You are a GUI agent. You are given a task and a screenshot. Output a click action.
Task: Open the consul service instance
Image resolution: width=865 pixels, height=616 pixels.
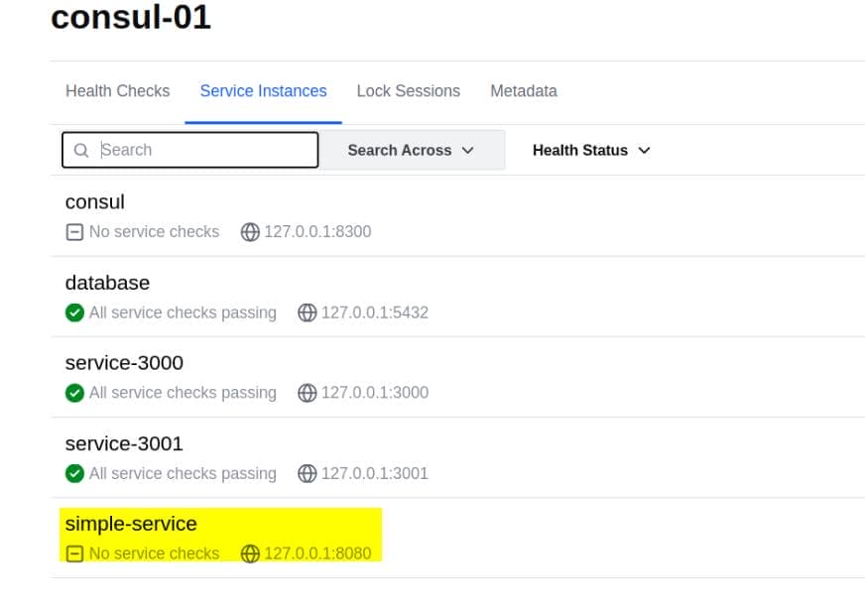(95, 201)
